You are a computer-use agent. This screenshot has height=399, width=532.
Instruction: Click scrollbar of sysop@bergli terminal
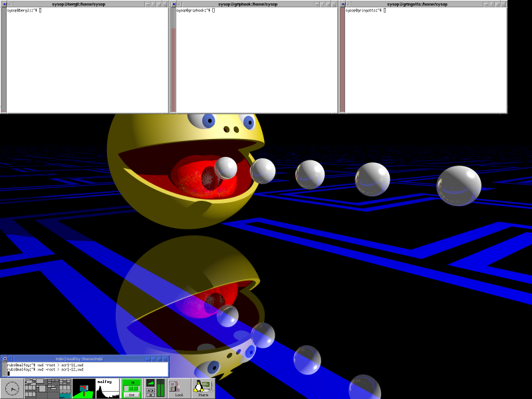[4, 60]
